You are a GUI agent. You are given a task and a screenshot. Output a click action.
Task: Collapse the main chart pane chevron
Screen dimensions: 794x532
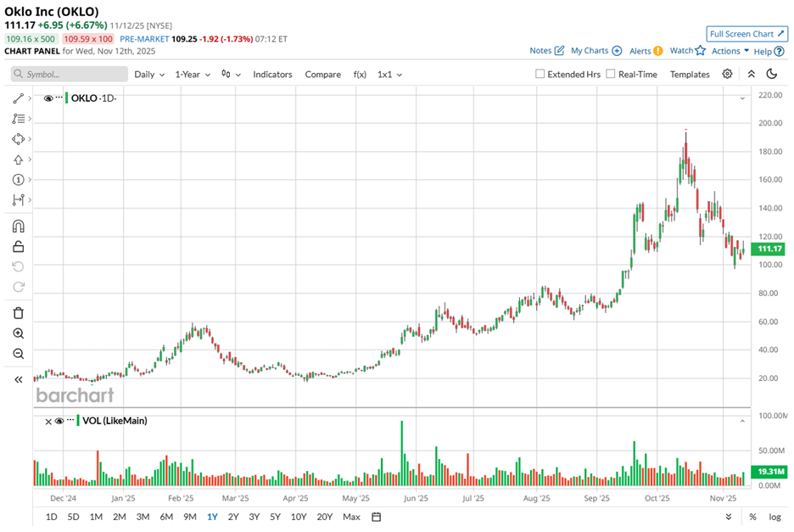tap(742, 98)
